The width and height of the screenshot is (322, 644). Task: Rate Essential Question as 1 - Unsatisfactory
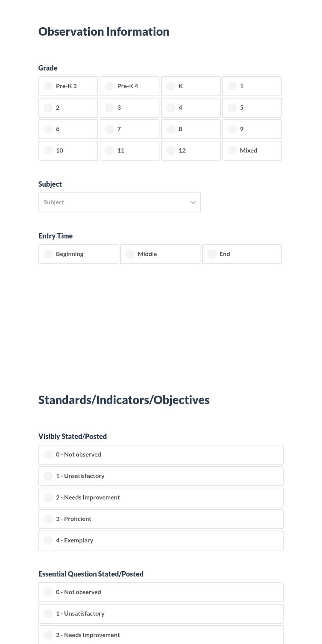(x=161, y=613)
